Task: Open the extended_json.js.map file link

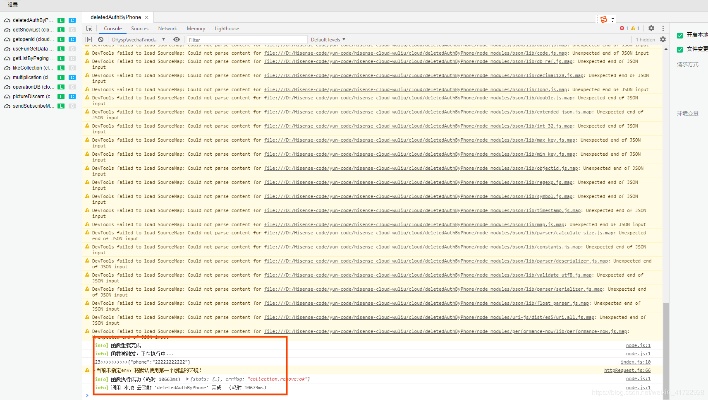Action: point(429,112)
